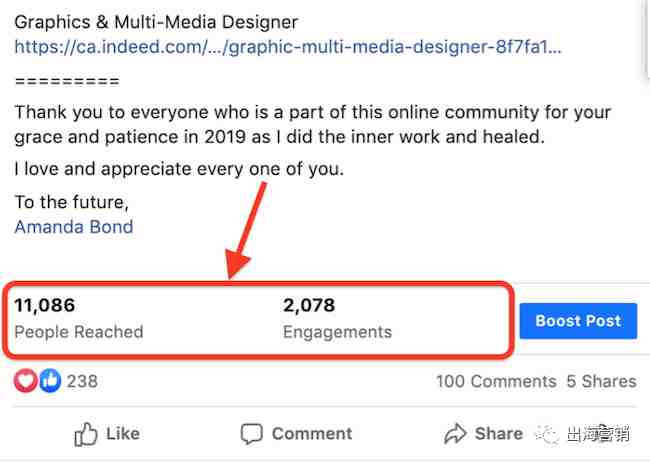Viewport: 650px width, 462px height.
Task: Click the Share arrow icon
Action: click(456, 434)
